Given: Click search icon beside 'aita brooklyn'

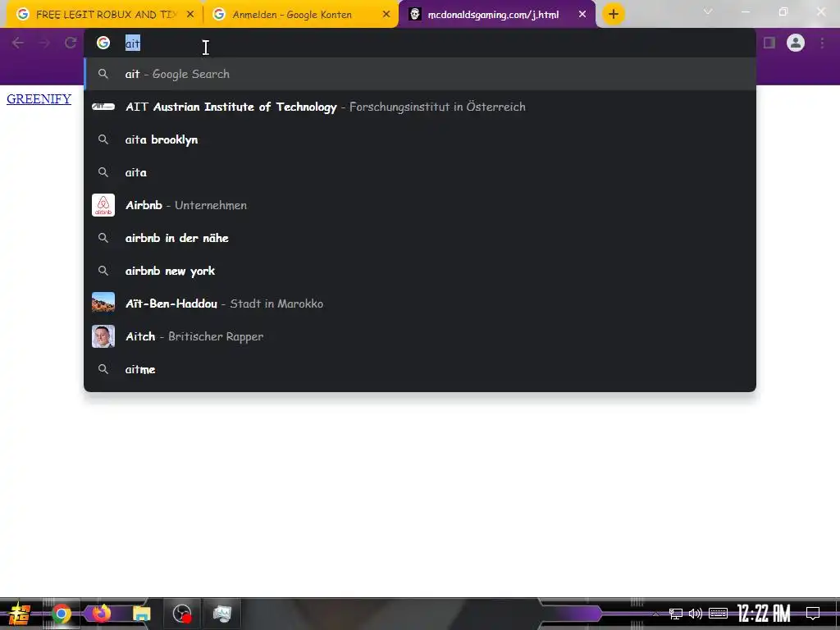Looking at the screenshot, I should point(103,139).
